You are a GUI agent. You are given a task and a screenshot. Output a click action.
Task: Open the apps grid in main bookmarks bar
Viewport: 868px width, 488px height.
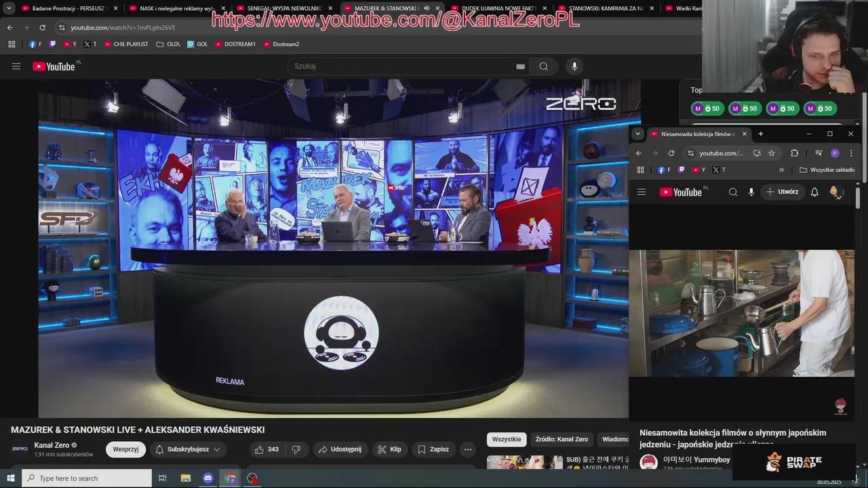pyautogui.click(x=12, y=44)
